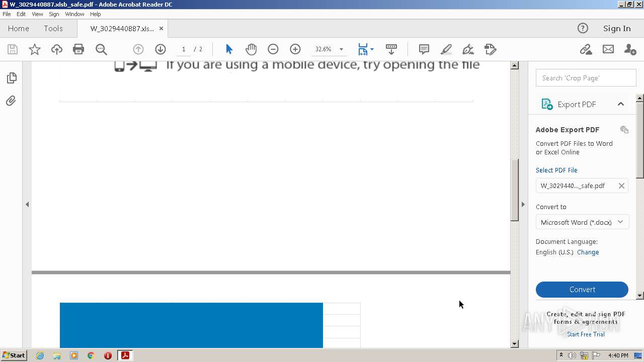Open the file explorer from the taskbar
The width and height of the screenshot is (644, 362).
[x=57, y=355]
